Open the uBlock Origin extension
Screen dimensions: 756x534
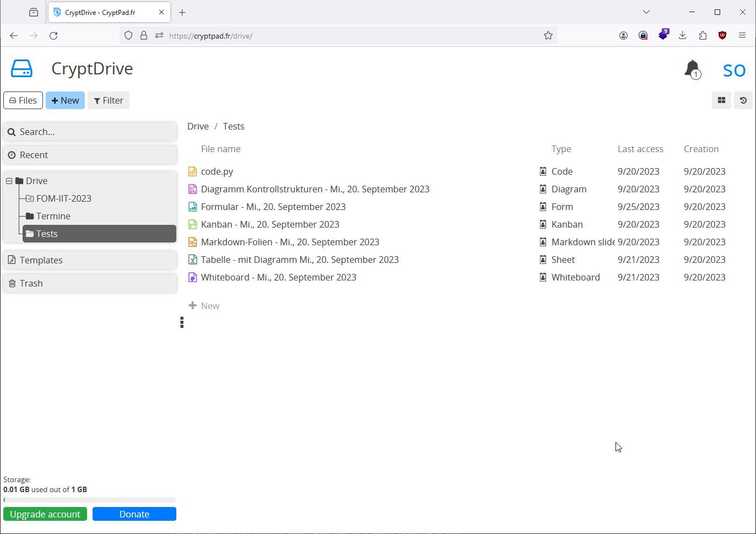coord(722,36)
